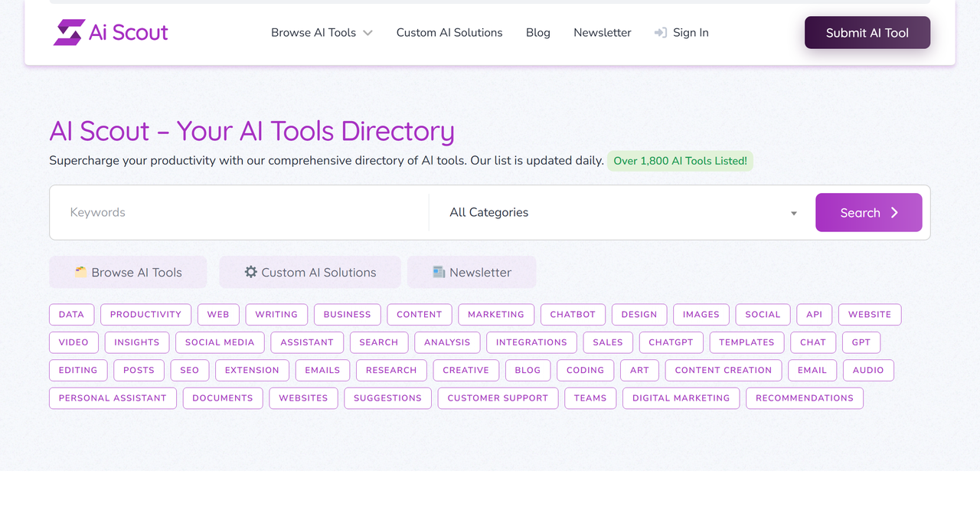Image resolution: width=980 pixels, height=507 pixels.
Task: Filter by SEARCH tag
Action: [379, 342]
